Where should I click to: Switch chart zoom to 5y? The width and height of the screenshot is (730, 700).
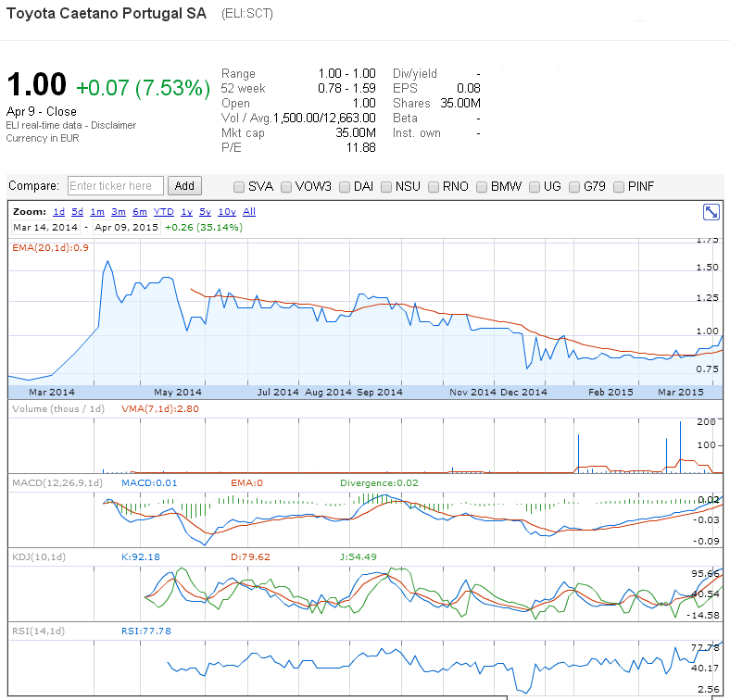click(206, 212)
